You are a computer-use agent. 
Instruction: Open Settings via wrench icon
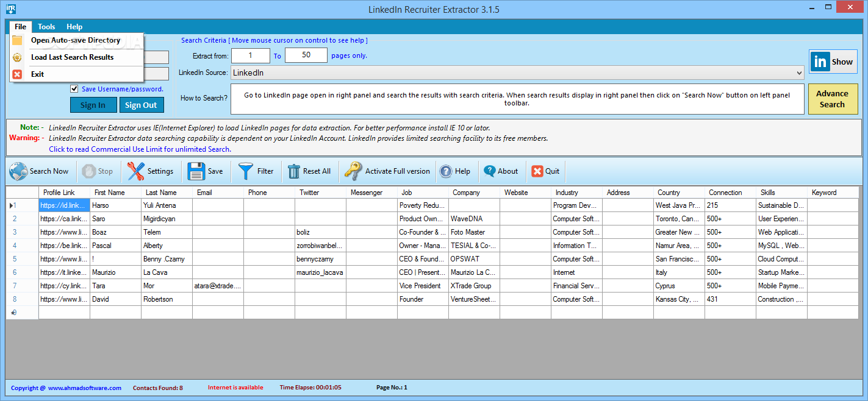tap(135, 171)
